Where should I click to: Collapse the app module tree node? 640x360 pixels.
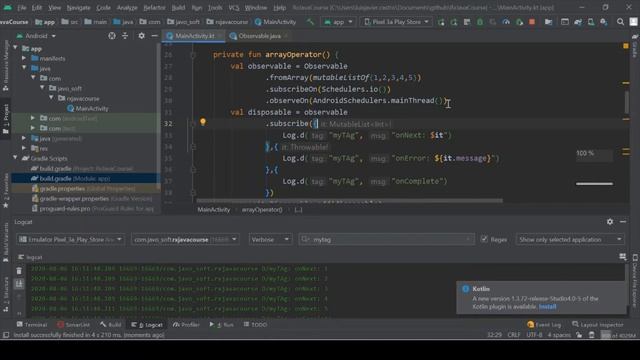16,48
